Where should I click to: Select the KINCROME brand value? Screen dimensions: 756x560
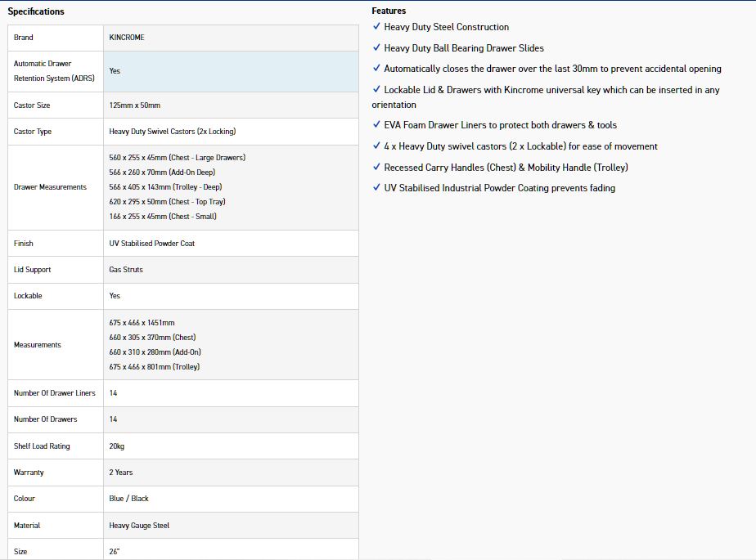click(x=127, y=38)
